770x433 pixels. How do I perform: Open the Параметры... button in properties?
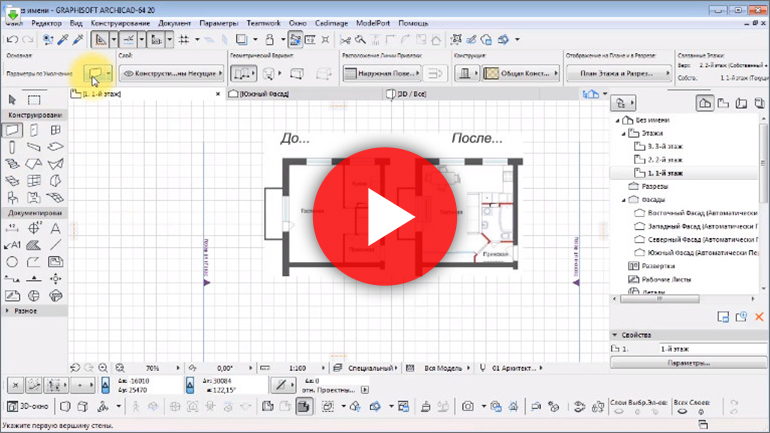(x=688, y=362)
